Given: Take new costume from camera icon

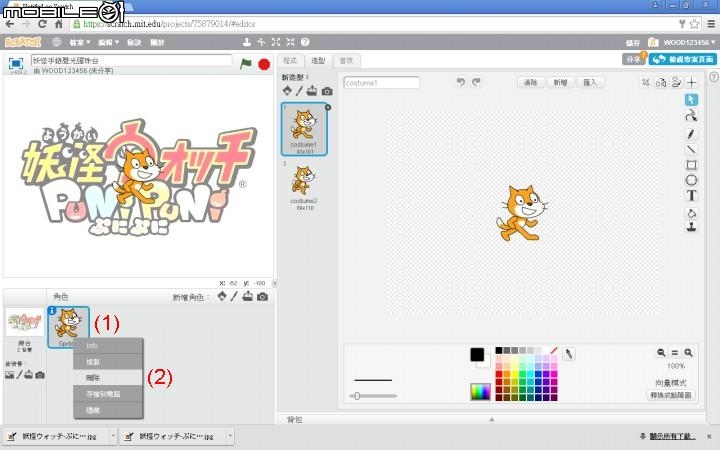Looking at the screenshot, I should (x=327, y=91).
